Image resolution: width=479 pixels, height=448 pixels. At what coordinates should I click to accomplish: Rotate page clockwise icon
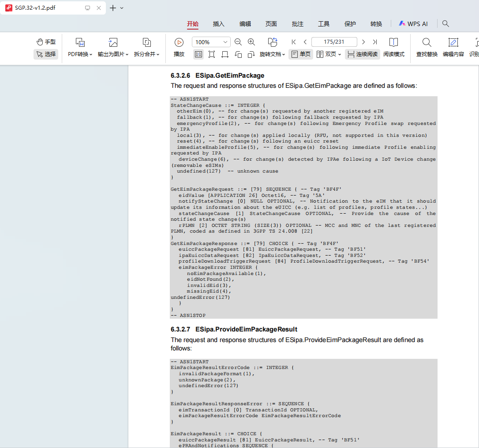click(x=251, y=54)
